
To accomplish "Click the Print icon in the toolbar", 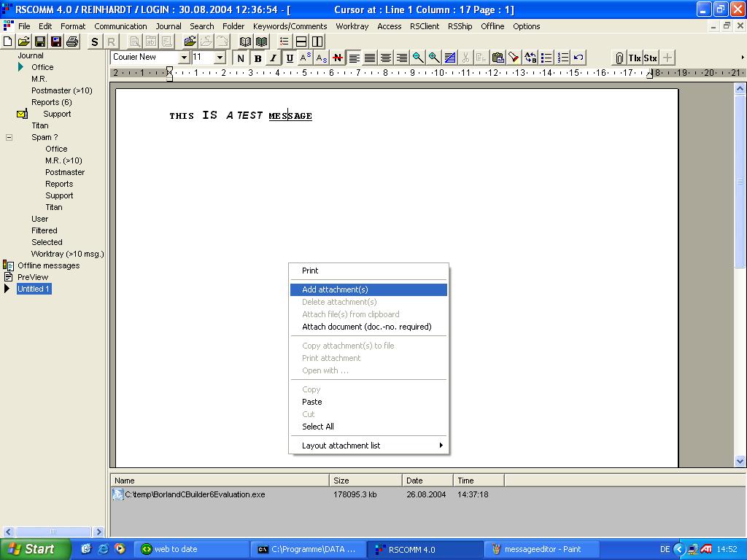I will click(71, 42).
